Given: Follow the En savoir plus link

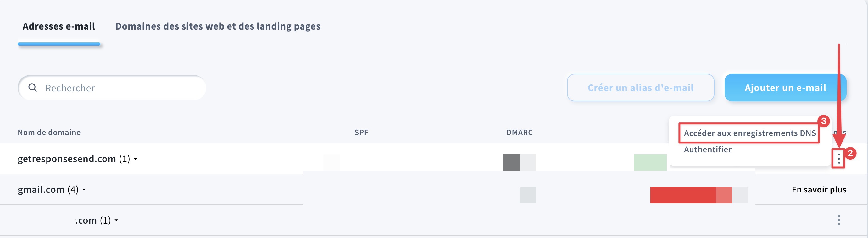Looking at the screenshot, I should point(819,190).
